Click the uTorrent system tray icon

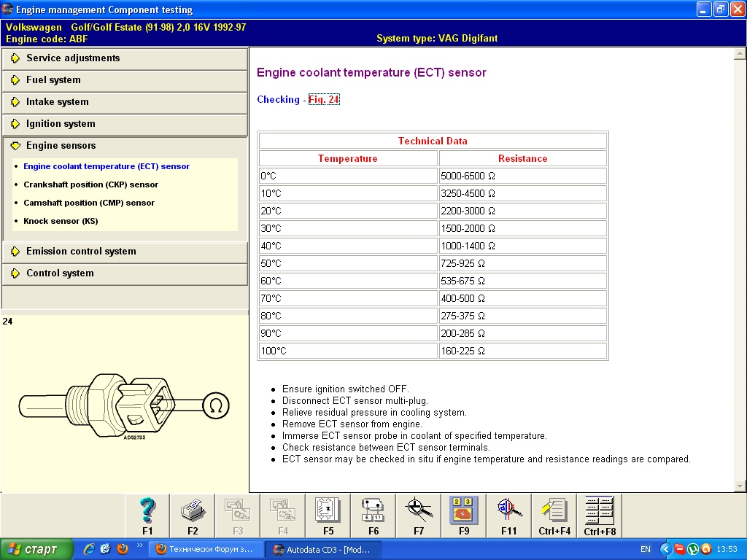click(693, 549)
